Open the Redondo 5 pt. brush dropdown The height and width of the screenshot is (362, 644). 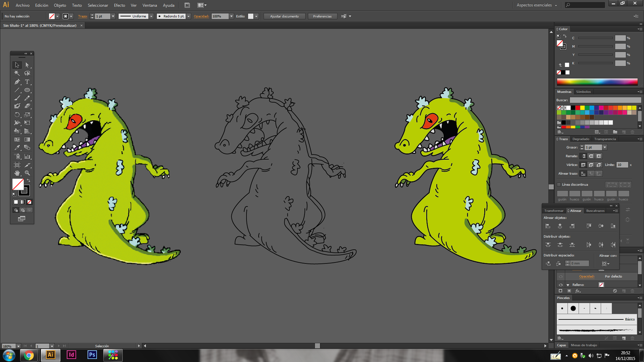tap(188, 17)
